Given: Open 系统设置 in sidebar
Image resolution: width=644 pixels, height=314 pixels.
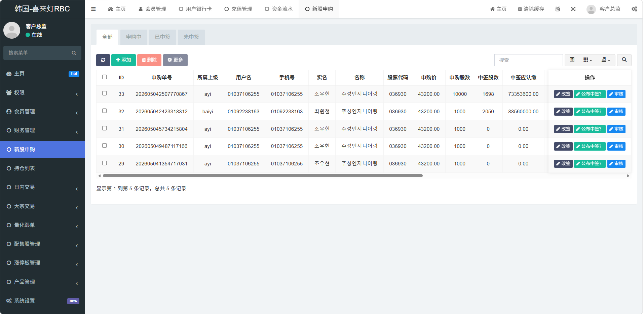Looking at the screenshot, I should coord(42,301).
